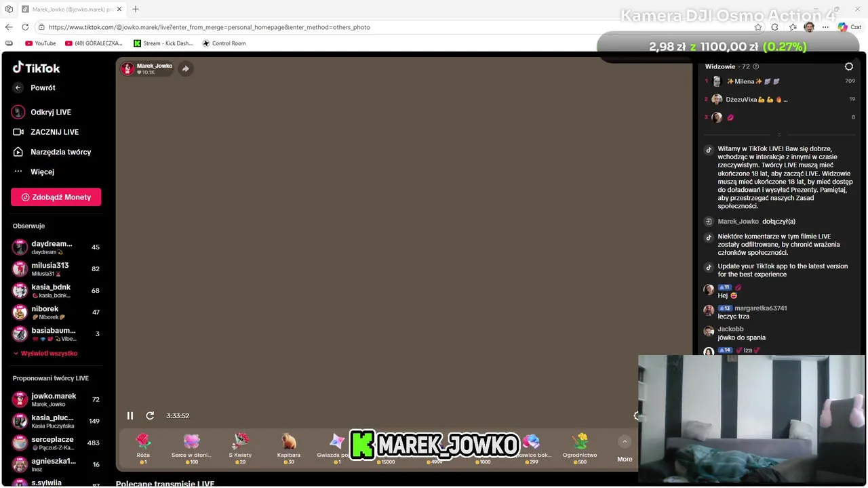Viewport: 868px width, 488px height.
Task: Open browser settings and more menu
Action: click(x=825, y=27)
